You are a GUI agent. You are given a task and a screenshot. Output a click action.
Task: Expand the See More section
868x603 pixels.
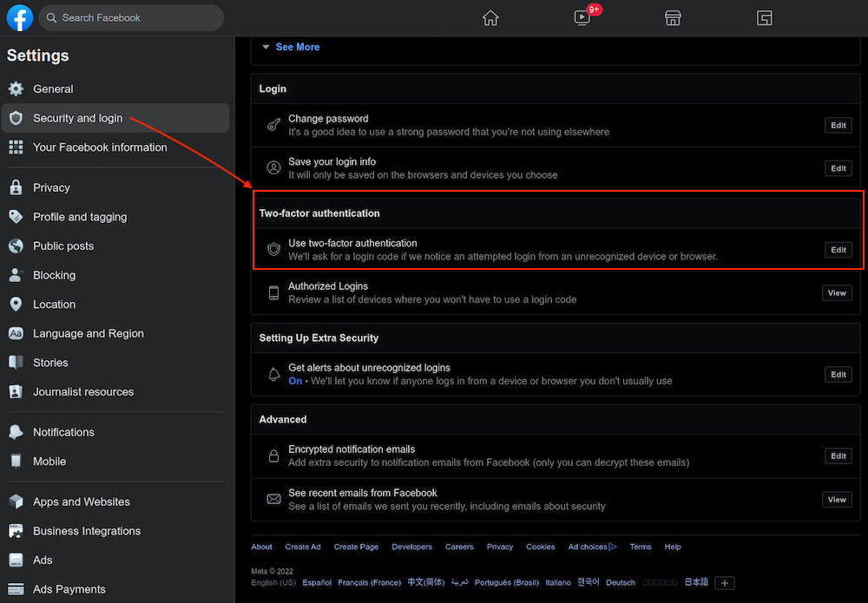[x=291, y=47]
